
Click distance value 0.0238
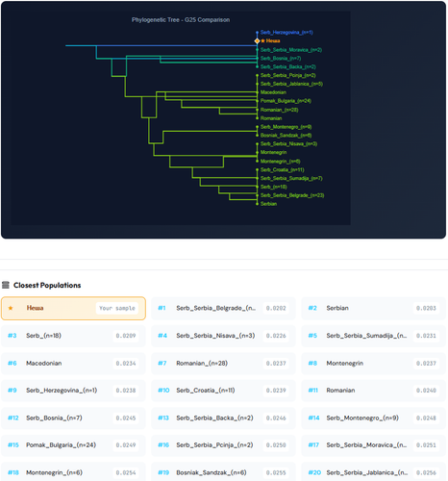[x=126, y=391]
